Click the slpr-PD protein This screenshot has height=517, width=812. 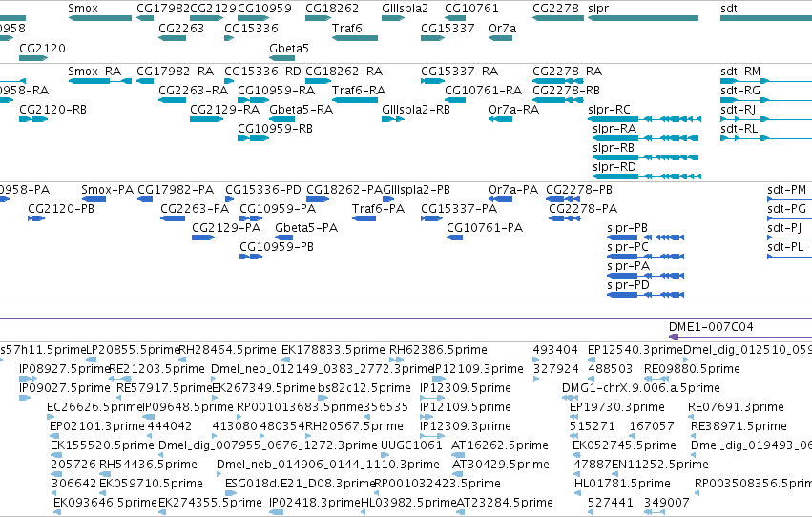(x=645, y=295)
